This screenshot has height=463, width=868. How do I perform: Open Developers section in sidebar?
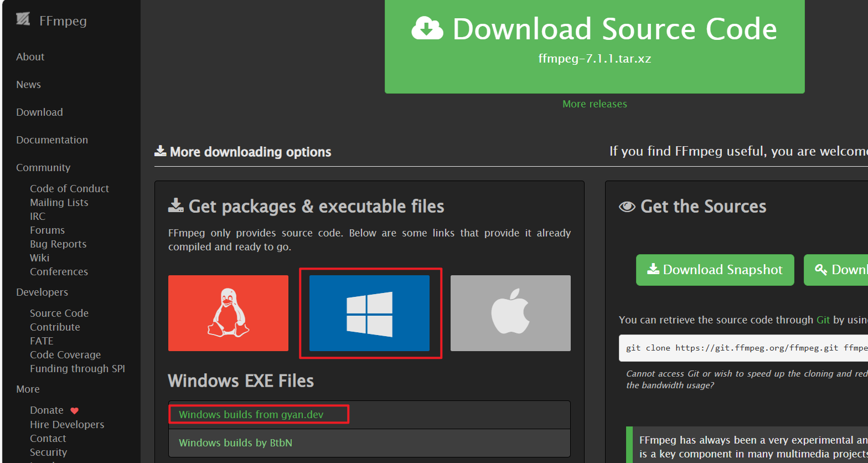[42, 292]
